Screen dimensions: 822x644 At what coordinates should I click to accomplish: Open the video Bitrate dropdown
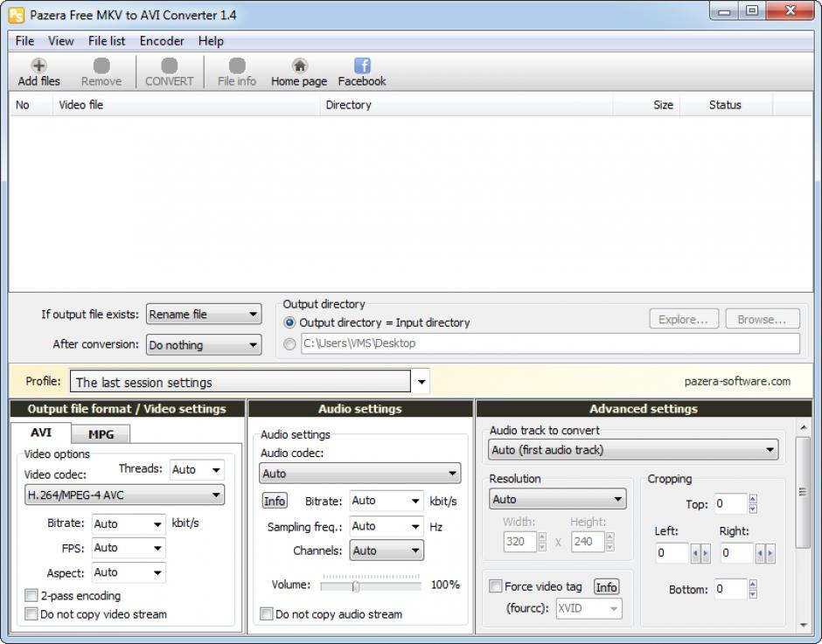(129, 524)
